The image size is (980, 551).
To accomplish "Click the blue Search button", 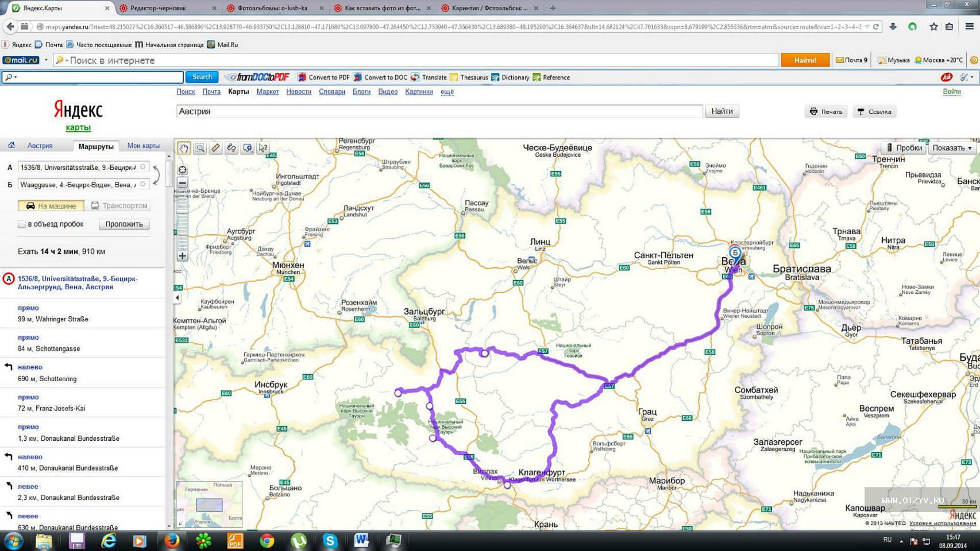I will pos(202,77).
